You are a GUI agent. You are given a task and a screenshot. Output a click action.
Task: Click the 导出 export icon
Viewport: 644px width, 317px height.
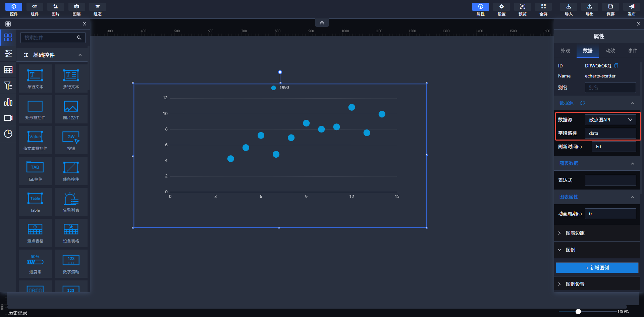click(589, 9)
